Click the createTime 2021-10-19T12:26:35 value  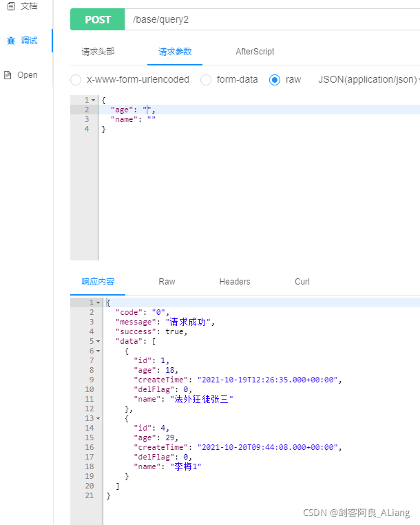268,380
